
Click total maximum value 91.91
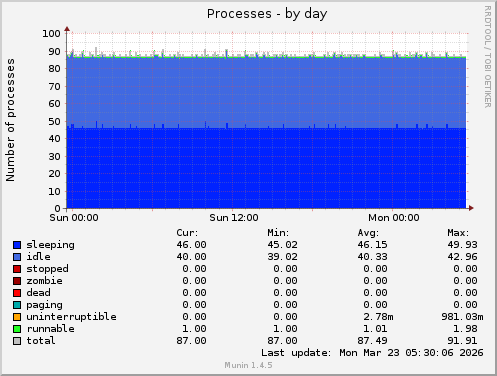coord(463,341)
